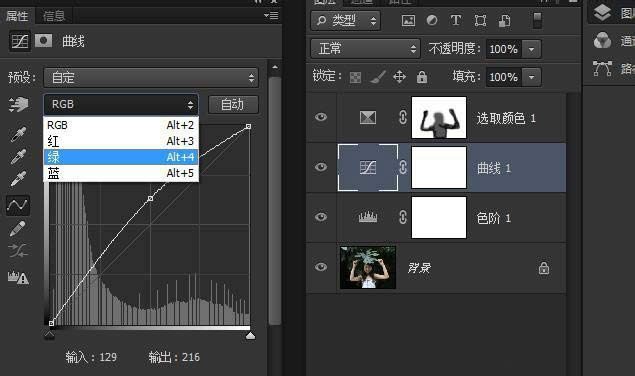Lock transparent pixels
The image size is (635, 376).
[355, 77]
